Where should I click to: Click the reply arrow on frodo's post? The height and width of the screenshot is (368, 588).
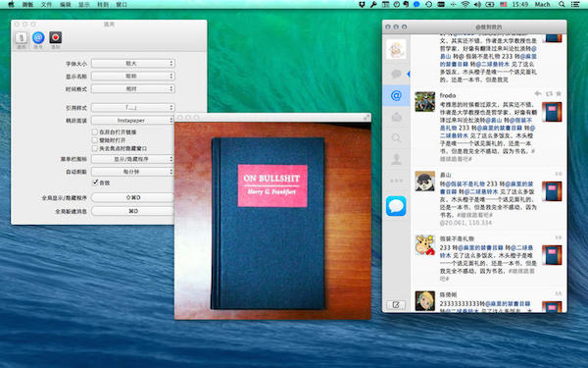[x=537, y=93]
